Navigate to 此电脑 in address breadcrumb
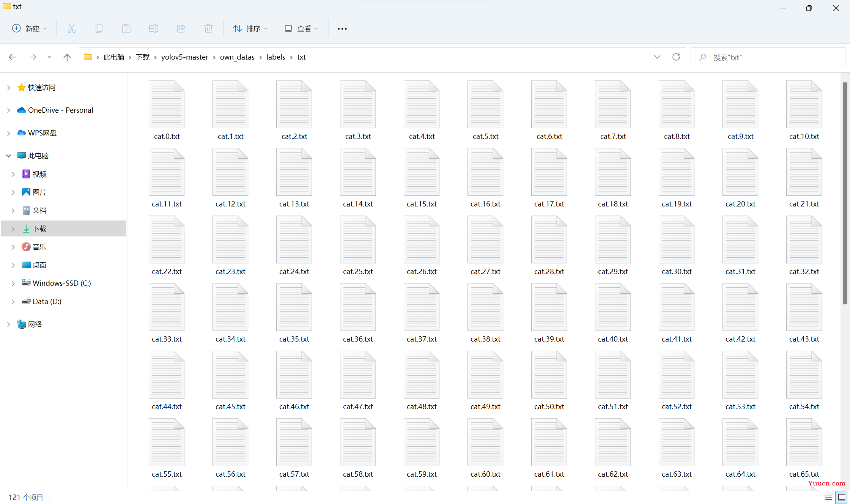 coord(114,57)
